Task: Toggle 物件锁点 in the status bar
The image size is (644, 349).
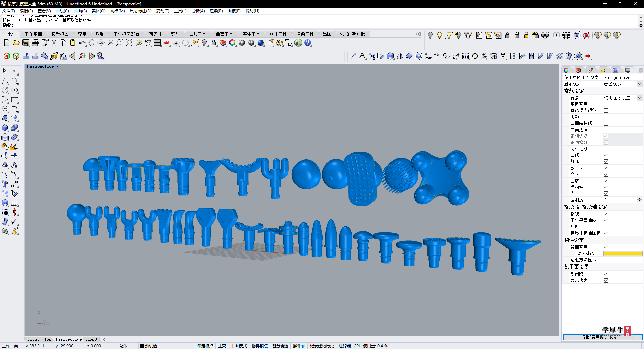Action: [259, 346]
